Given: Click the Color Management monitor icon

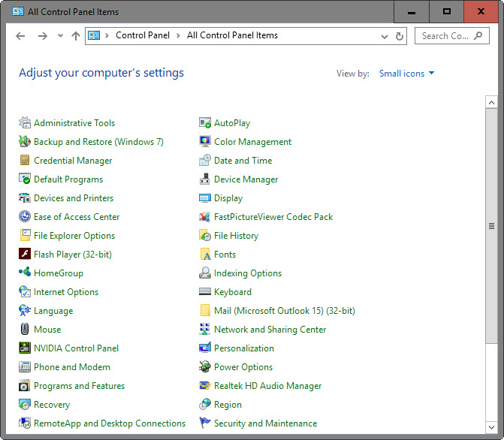Looking at the screenshot, I should click(x=205, y=141).
